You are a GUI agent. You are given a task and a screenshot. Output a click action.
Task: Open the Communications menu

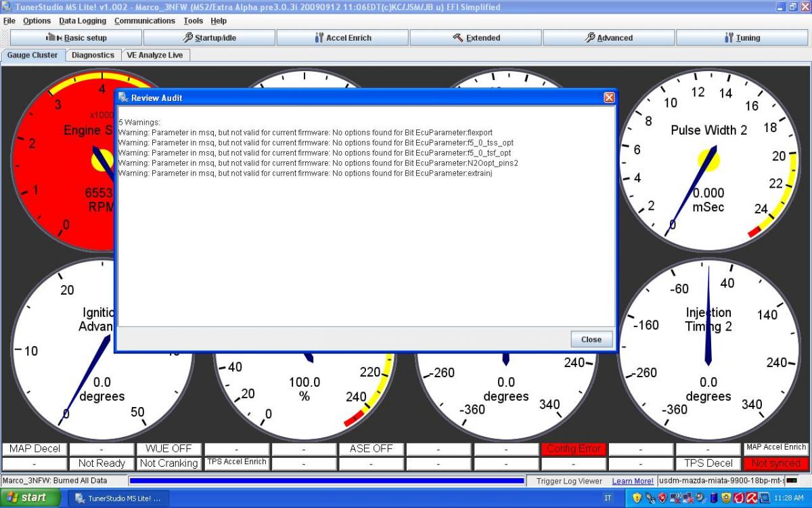click(x=145, y=21)
